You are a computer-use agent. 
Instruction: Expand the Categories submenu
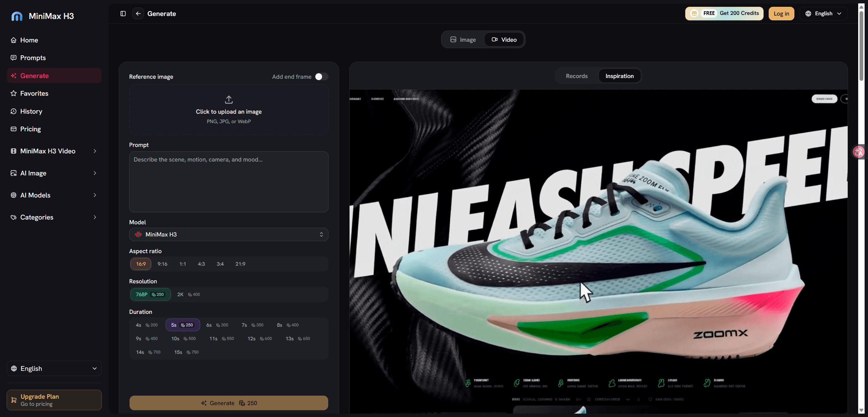click(x=95, y=217)
